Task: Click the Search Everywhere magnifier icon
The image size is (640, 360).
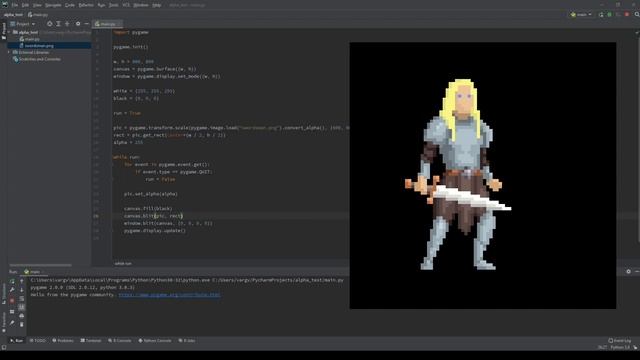Action: tap(637, 15)
